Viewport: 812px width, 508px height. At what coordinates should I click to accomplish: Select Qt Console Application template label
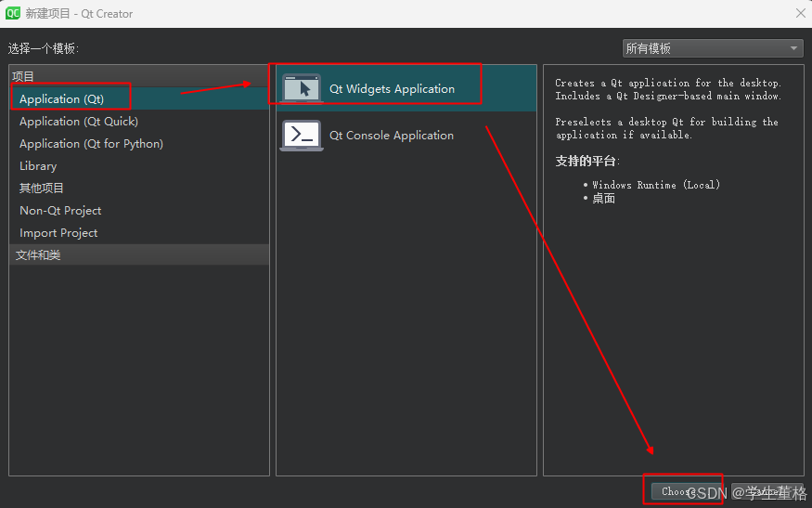point(392,136)
